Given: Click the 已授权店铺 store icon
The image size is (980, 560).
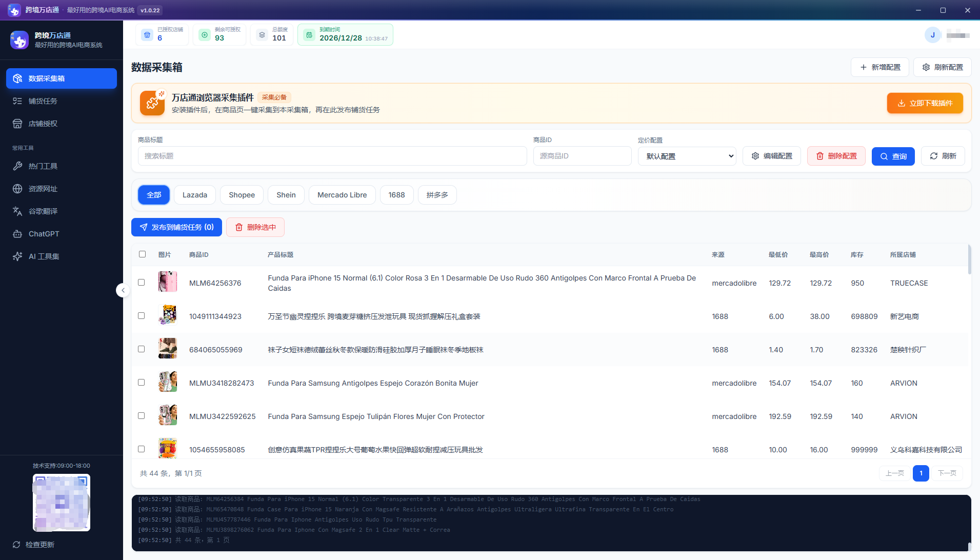Looking at the screenshot, I should (147, 35).
